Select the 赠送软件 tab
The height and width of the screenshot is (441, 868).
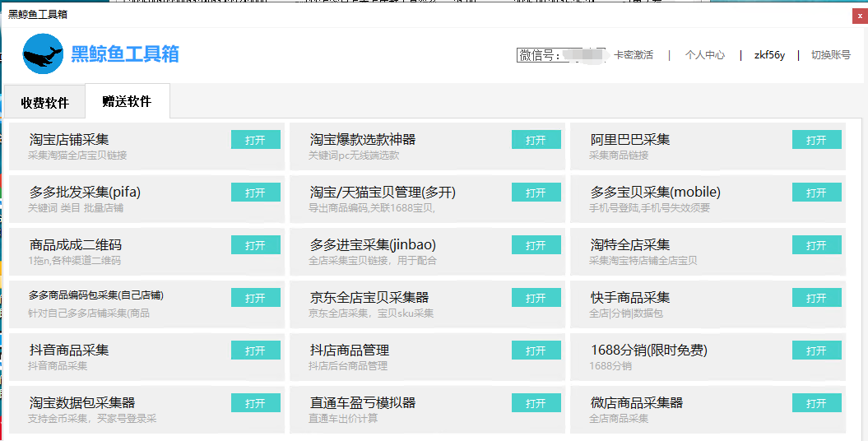(x=128, y=101)
